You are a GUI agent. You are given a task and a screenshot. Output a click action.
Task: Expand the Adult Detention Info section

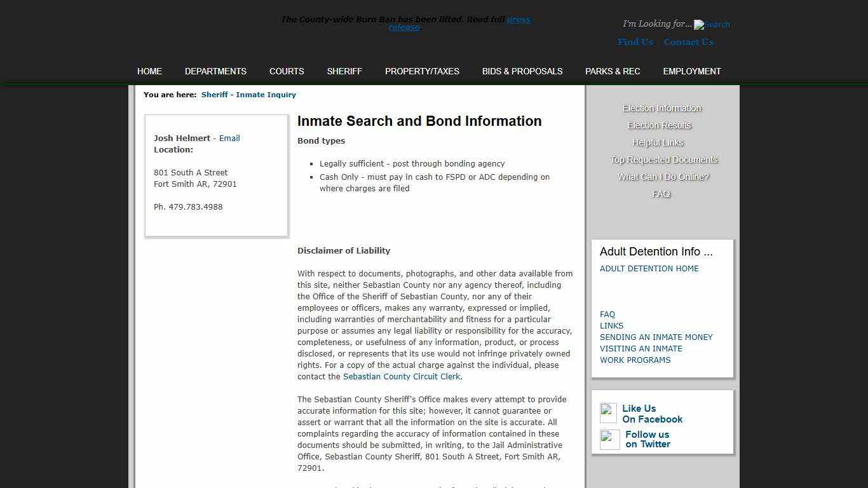pyautogui.click(x=656, y=252)
